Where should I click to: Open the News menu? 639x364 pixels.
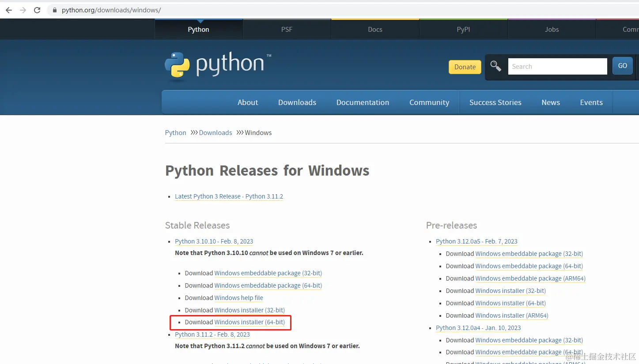tap(551, 102)
